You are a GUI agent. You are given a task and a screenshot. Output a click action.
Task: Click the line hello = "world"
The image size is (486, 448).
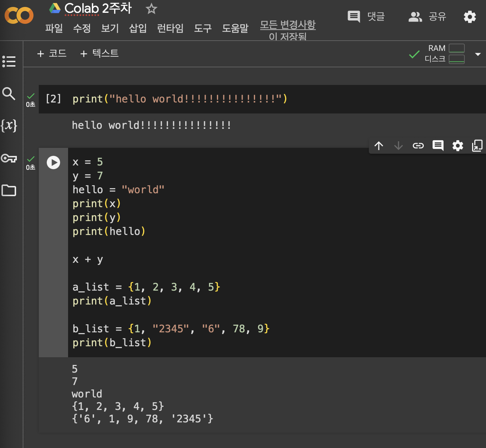click(x=119, y=190)
